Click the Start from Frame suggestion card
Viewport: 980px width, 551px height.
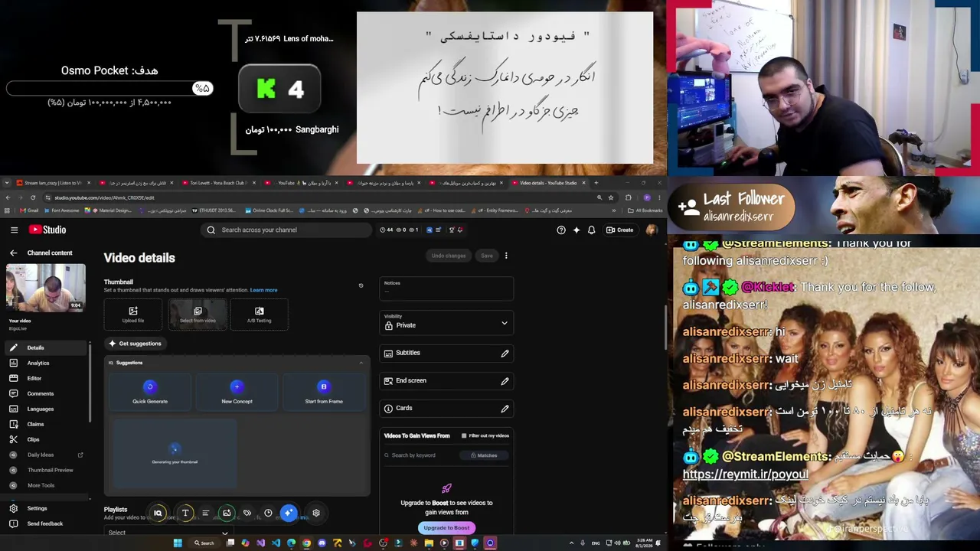tap(324, 391)
